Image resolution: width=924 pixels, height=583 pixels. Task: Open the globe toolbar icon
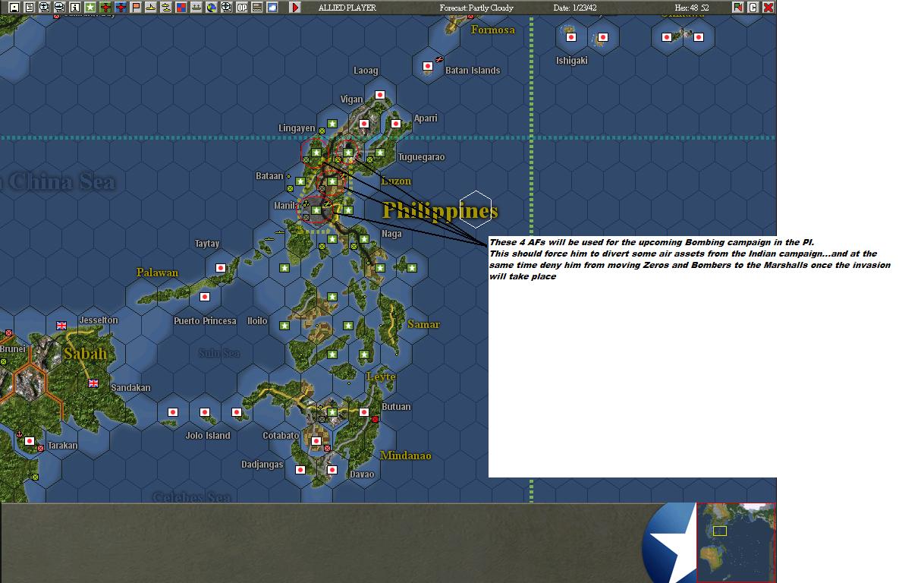(211, 8)
